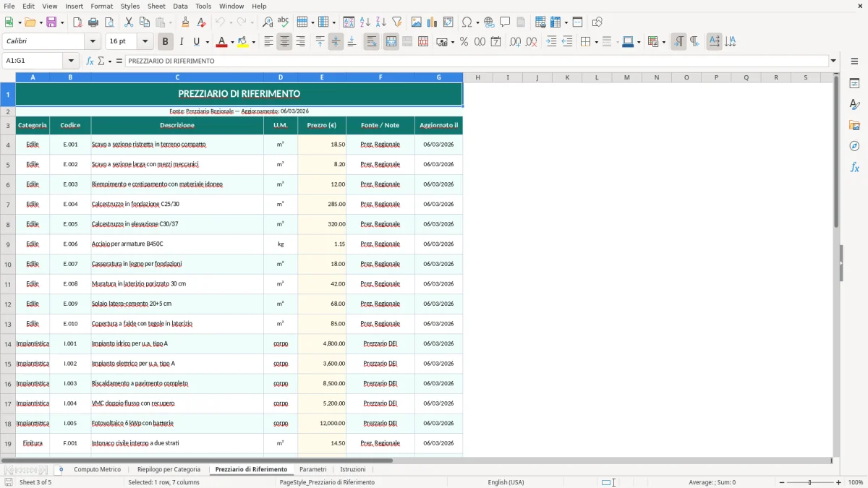
Task: Click Delete Decimal Place icon
Action: tap(531, 42)
